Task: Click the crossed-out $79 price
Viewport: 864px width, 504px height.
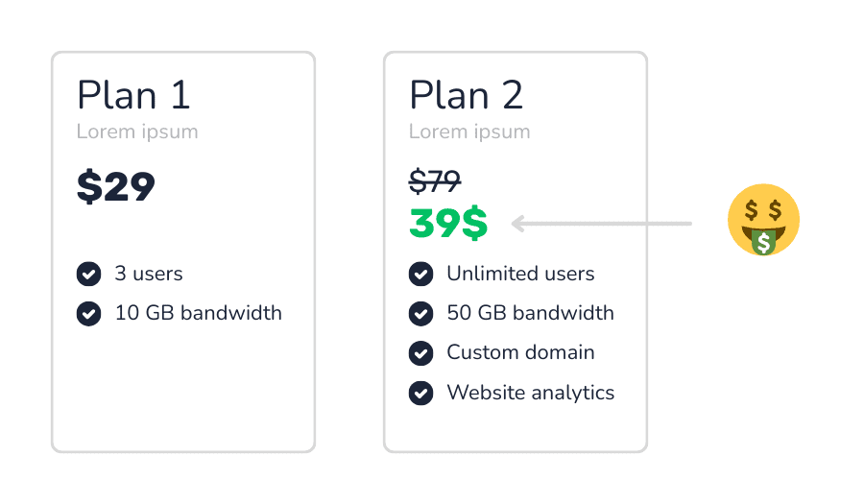Action: (x=435, y=180)
